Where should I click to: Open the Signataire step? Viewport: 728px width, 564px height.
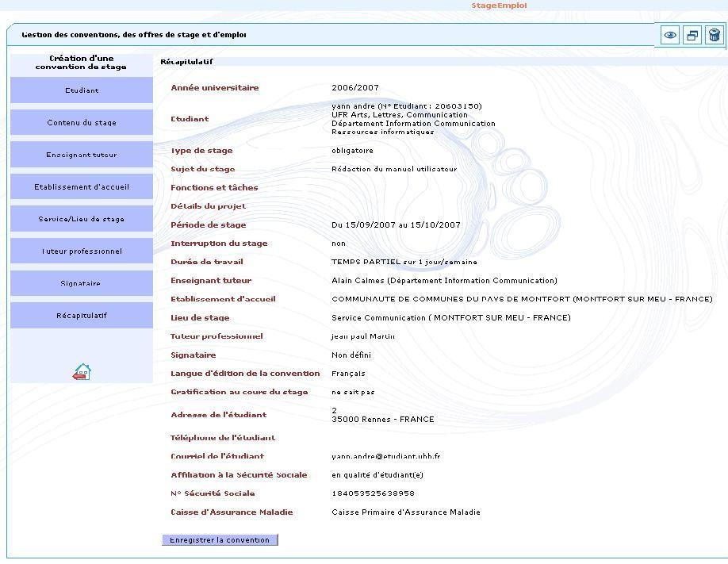(x=82, y=283)
